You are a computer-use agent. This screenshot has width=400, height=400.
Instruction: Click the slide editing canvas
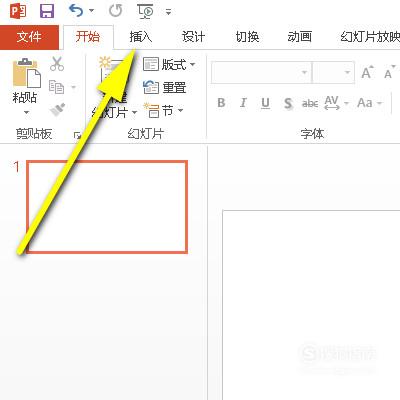pos(311,305)
